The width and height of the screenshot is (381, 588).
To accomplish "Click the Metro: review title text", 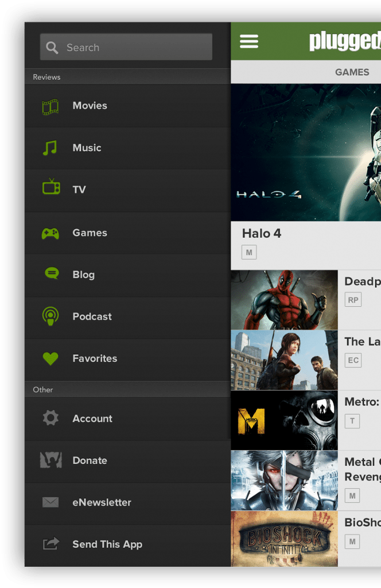I will (362, 402).
